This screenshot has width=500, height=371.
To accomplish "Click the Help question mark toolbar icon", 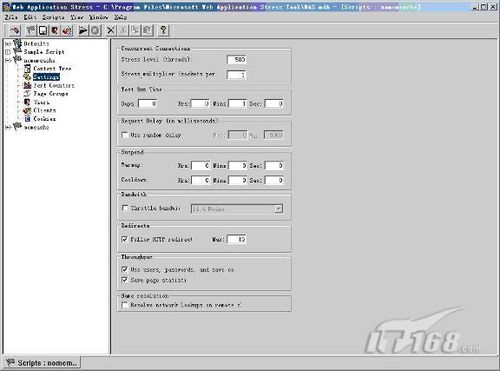I will 163,31.
